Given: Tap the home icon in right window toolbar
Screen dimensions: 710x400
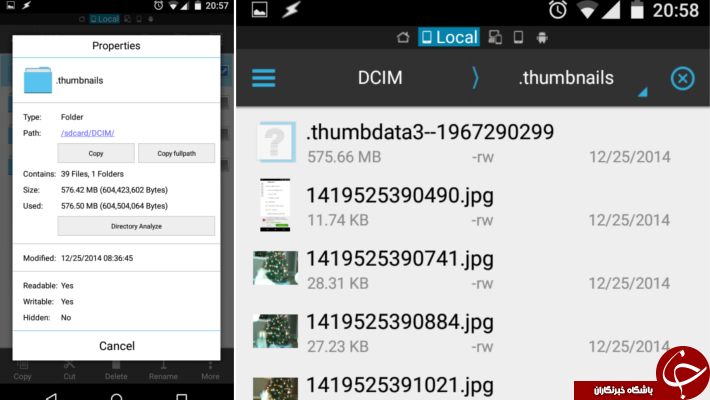Looking at the screenshot, I should click(403, 37).
